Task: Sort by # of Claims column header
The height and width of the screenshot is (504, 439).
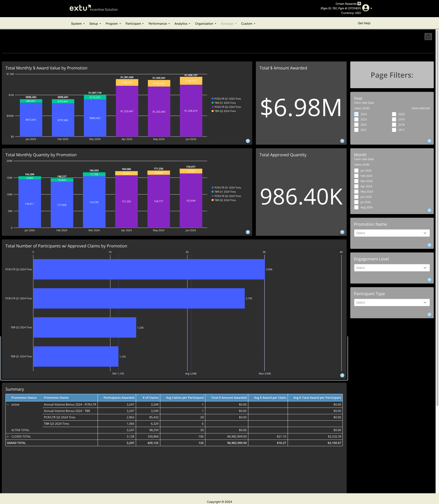Action: (x=148, y=398)
